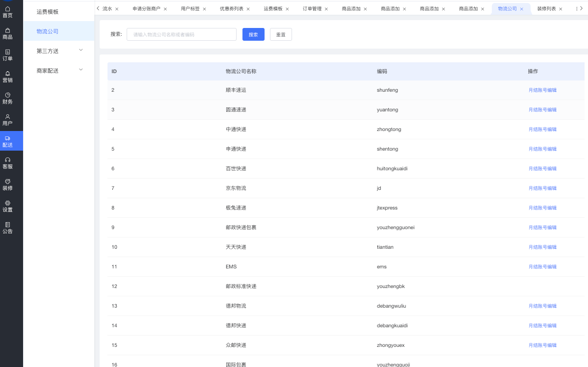
Task: Edit monthly account for 天天快递
Action: pyautogui.click(x=542, y=247)
